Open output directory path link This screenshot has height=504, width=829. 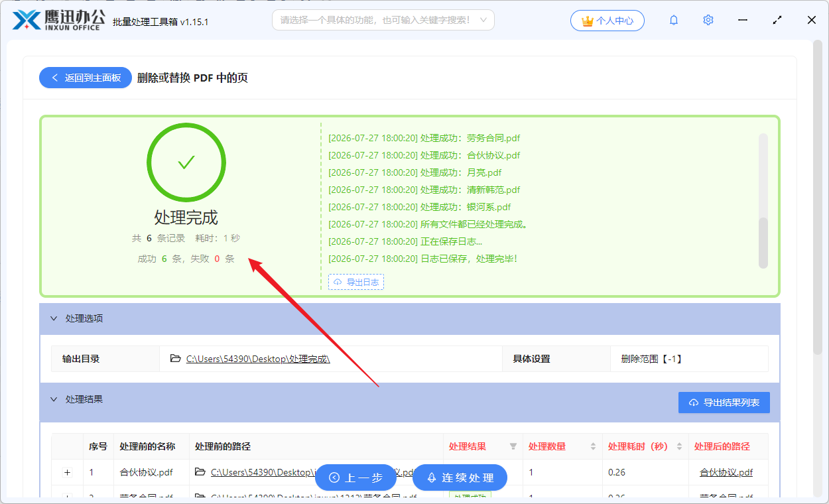[x=258, y=359]
